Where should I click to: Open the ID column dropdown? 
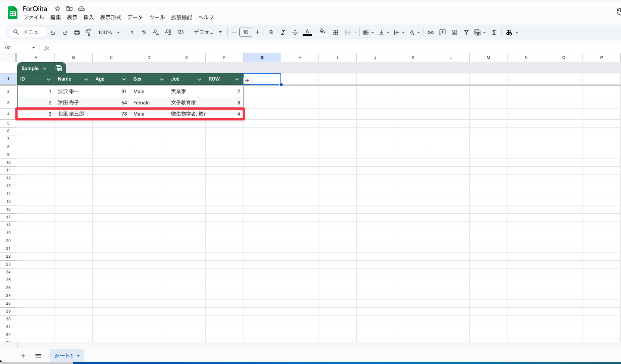pyautogui.click(x=49, y=79)
